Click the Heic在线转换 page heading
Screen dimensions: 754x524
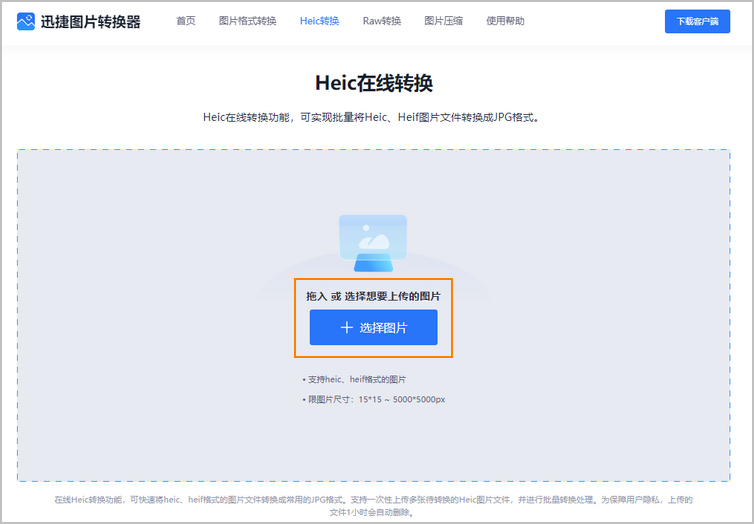373,82
